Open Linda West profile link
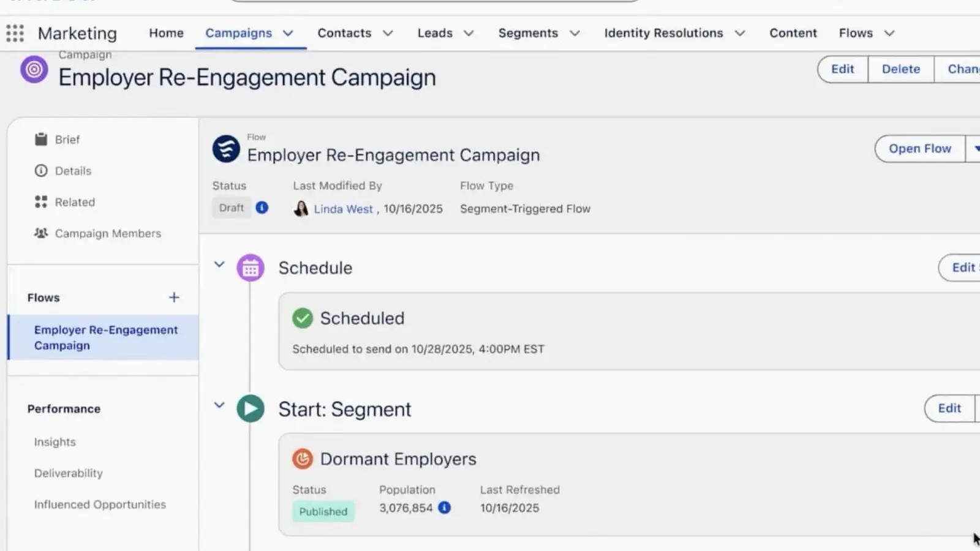 (343, 209)
